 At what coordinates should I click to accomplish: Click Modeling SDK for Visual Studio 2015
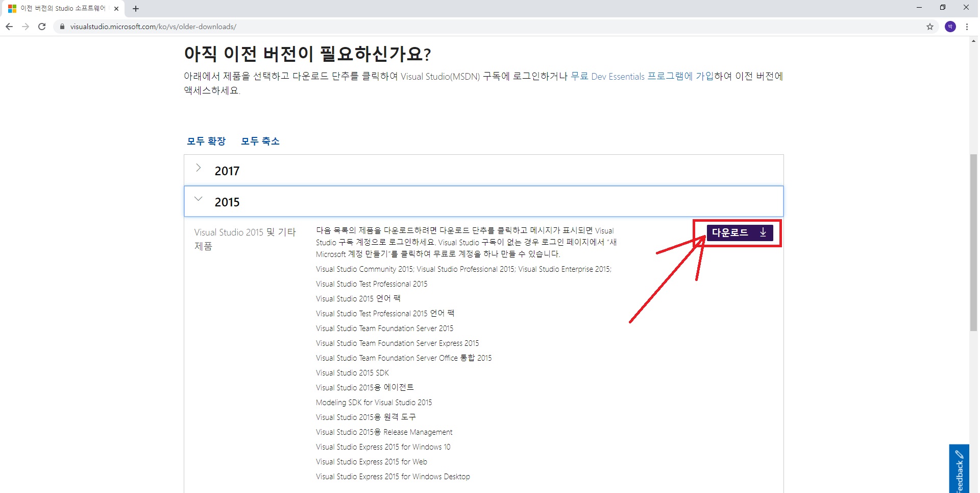pos(374,403)
